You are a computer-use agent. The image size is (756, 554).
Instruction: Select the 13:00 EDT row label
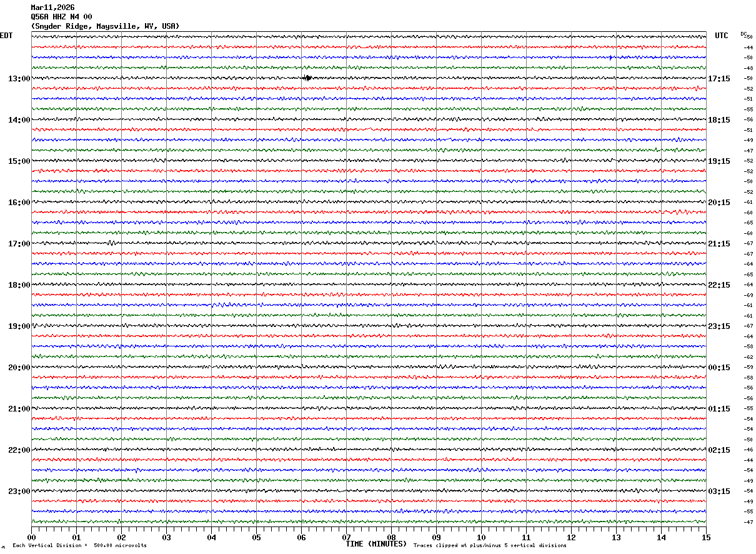pyautogui.click(x=19, y=79)
